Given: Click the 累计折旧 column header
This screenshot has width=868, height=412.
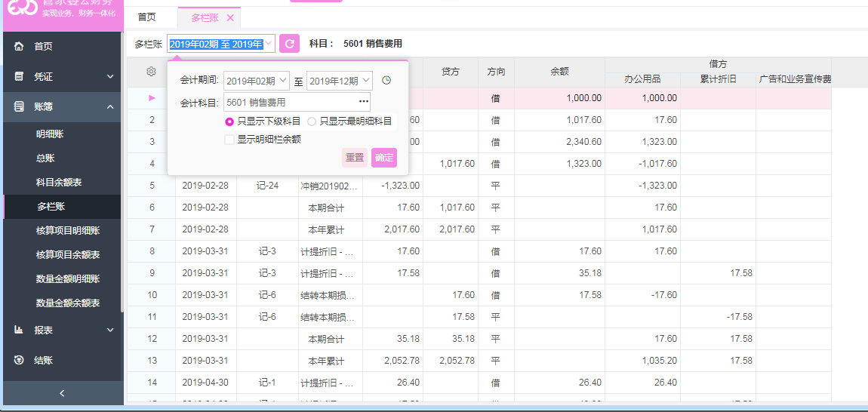Looking at the screenshot, I should click(x=718, y=80).
